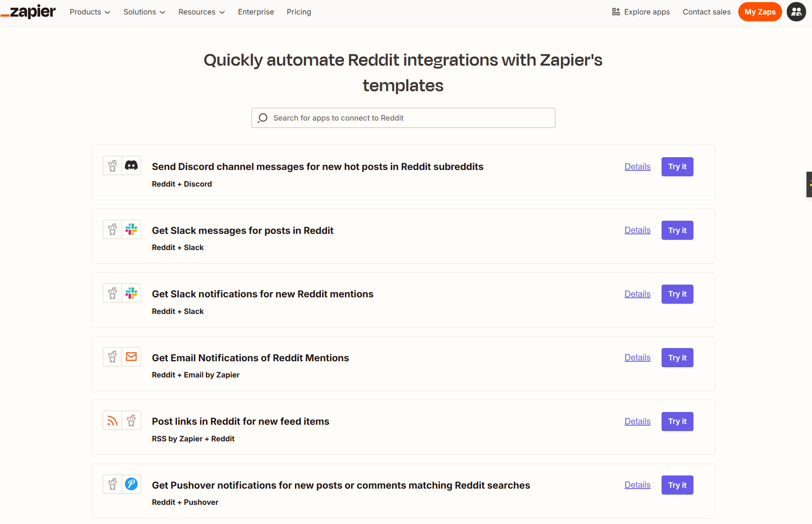View Details for Email Notifications template
The height and width of the screenshot is (524, 812).
(x=637, y=357)
